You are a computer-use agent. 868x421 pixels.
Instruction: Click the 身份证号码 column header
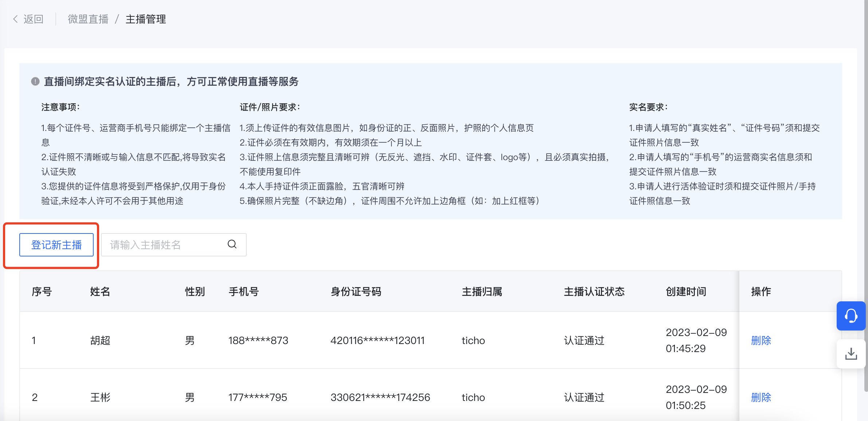pyautogui.click(x=356, y=291)
